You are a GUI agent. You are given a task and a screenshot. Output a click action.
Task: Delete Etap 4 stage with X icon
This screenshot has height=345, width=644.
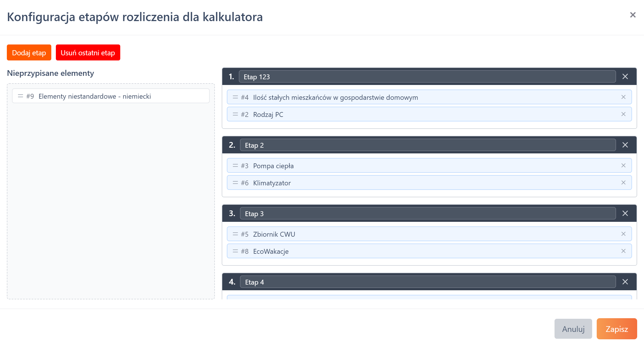[625, 282]
